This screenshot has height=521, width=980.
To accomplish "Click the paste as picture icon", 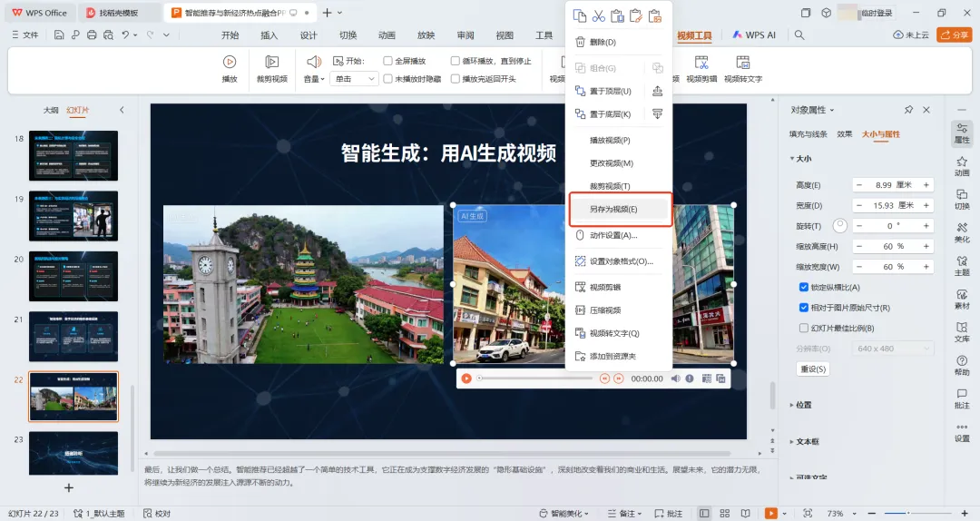I will 655,15.
